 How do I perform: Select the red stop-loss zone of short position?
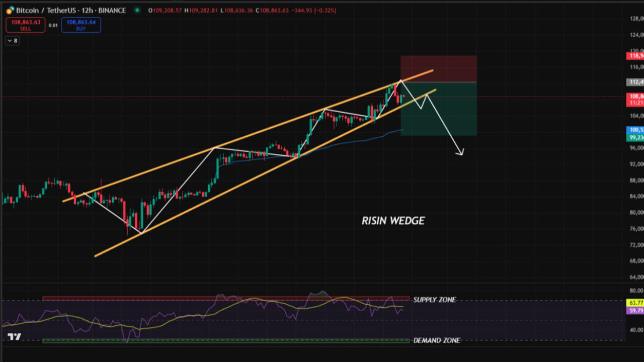point(438,69)
